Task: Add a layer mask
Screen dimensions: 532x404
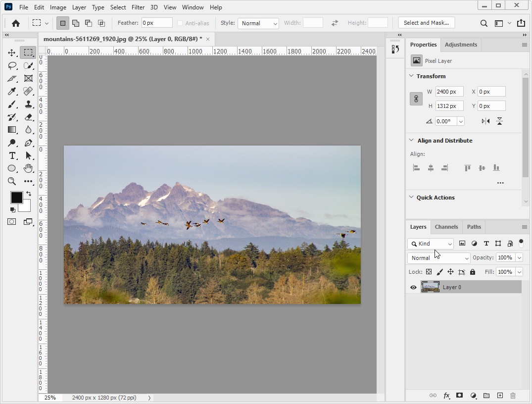Action: 459,395
